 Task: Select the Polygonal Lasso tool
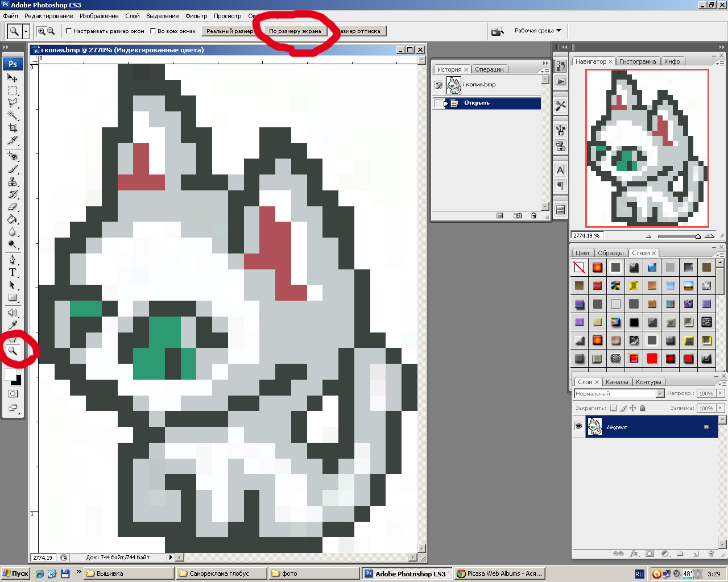pos(13,103)
